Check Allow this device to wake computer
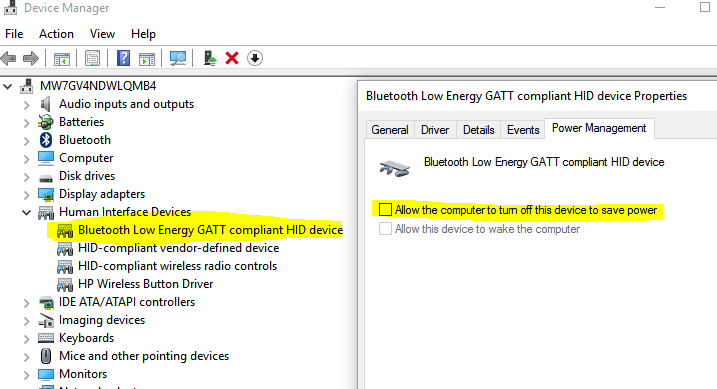This screenshot has height=389, width=717. (x=385, y=228)
